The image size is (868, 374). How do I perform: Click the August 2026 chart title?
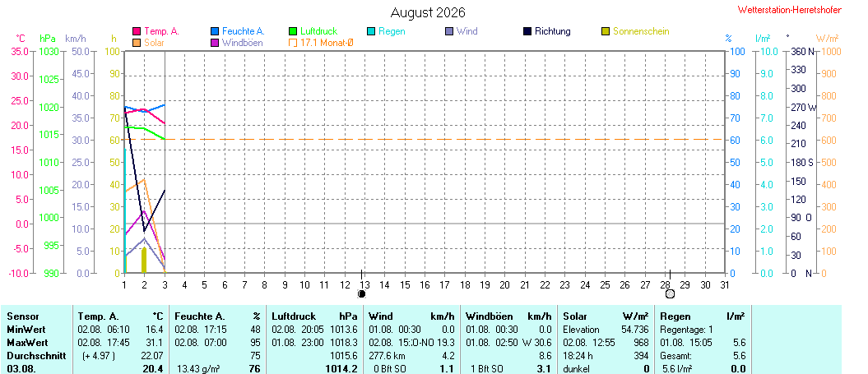click(x=428, y=12)
